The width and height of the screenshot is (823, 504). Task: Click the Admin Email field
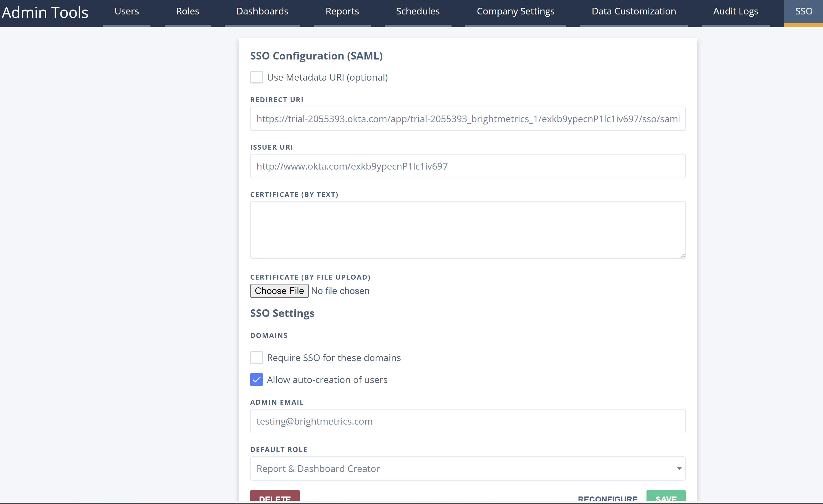468,421
